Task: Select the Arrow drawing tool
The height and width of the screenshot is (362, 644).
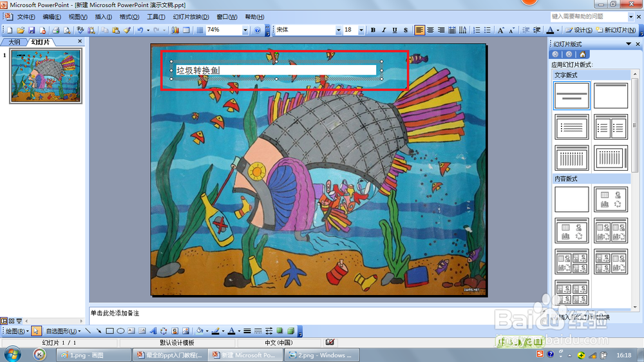Action: pos(99,331)
